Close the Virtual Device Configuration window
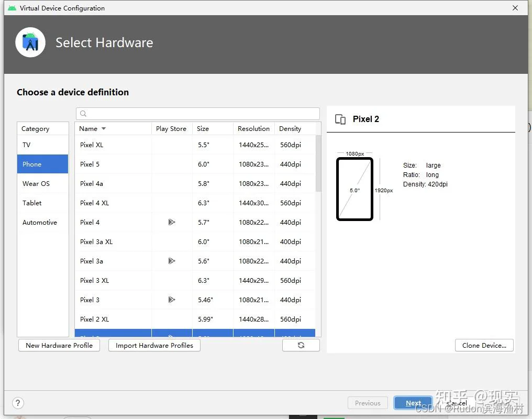Image resolution: width=532 pixels, height=419 pixels. [515, 8]
